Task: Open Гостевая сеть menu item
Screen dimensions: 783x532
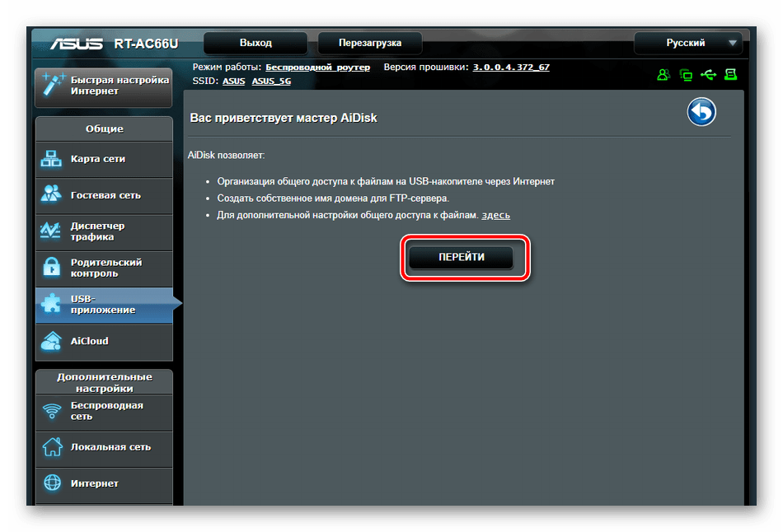Action: [104, 195]
